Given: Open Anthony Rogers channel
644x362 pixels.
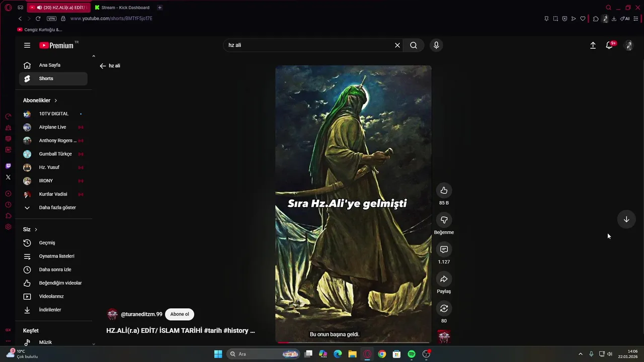Looking at the screenshot, I should 53,140.
